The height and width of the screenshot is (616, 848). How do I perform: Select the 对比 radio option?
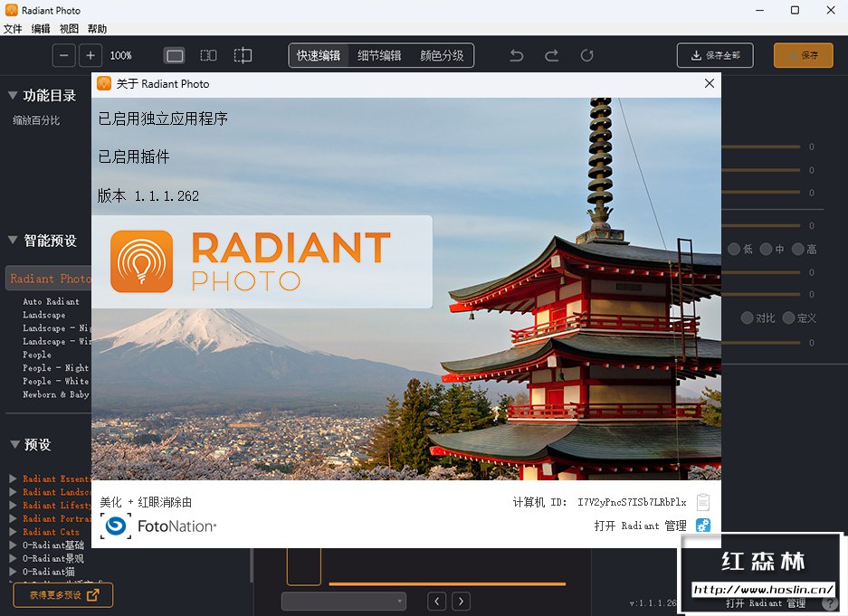(747, 317)
